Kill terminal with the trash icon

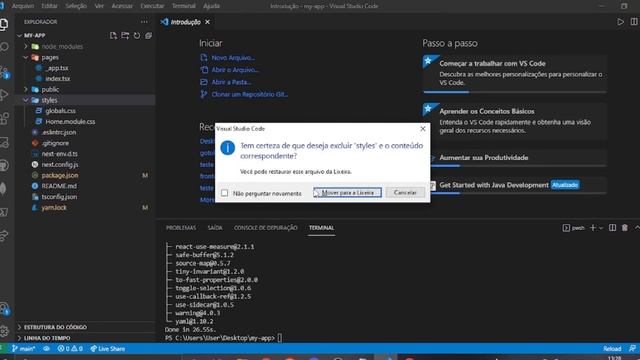[624, 228]
